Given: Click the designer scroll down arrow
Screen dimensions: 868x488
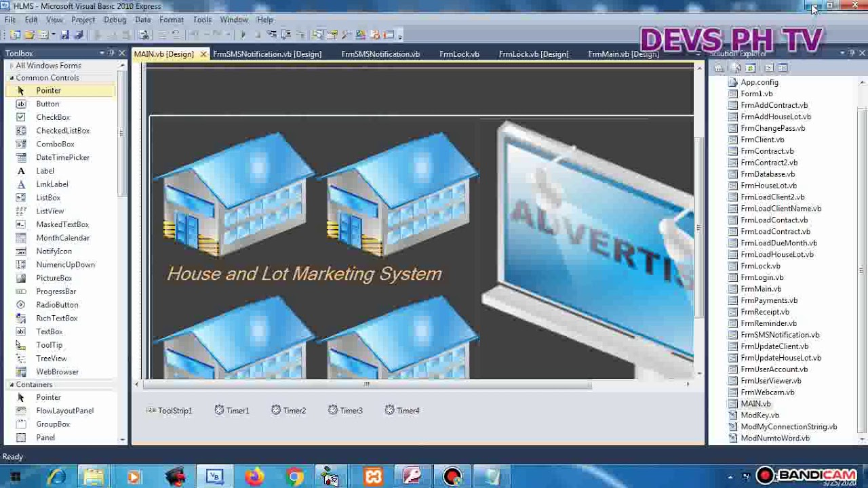Looking at the screenshot, I should pos(699,373).
